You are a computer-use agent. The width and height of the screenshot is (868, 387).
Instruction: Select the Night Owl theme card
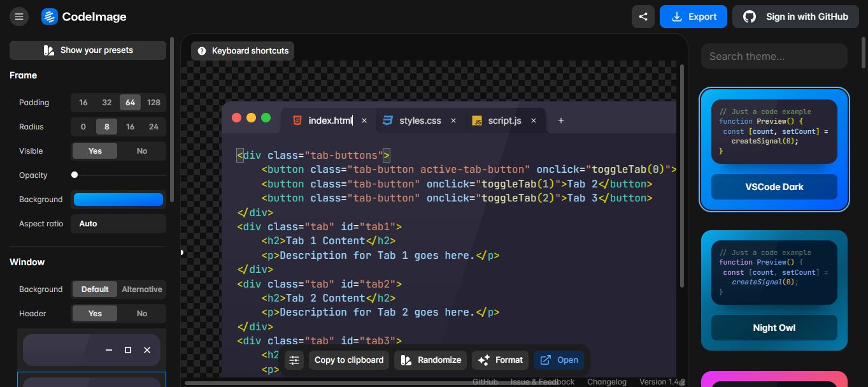(x=774, y=290)
